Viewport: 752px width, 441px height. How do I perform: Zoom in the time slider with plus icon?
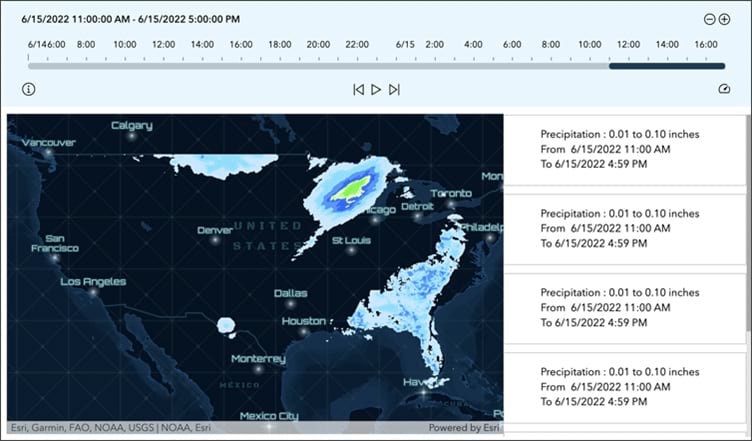click(724, 19)
